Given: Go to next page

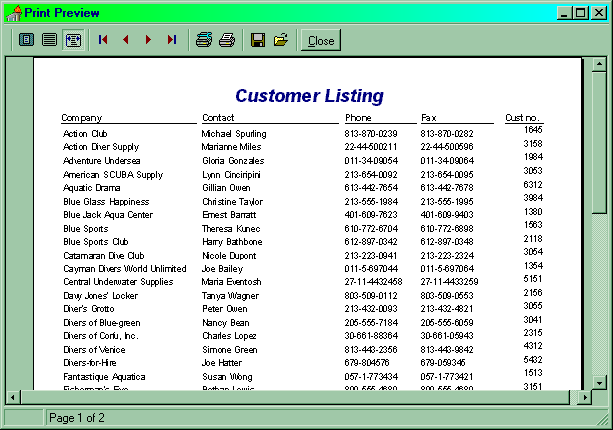Looking at the screenshot, I should tap(149, 40).
